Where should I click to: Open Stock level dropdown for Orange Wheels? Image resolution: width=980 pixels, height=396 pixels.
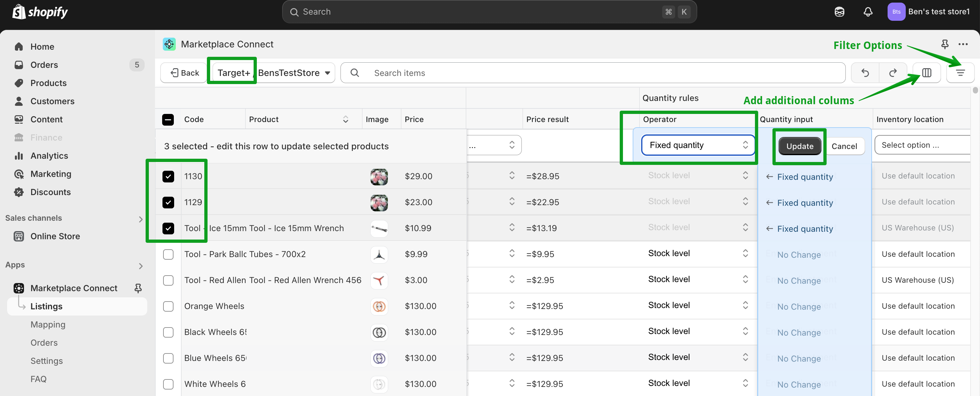tap(698, 305)
